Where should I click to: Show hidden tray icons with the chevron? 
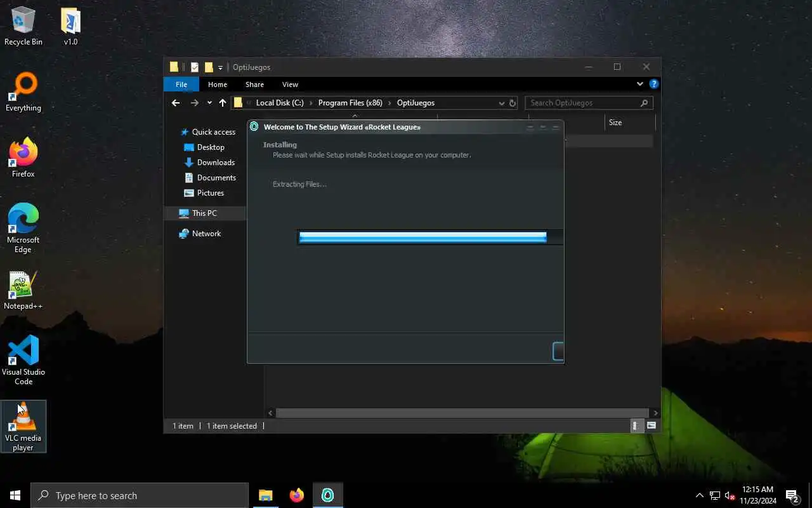[x=699, y=495]
